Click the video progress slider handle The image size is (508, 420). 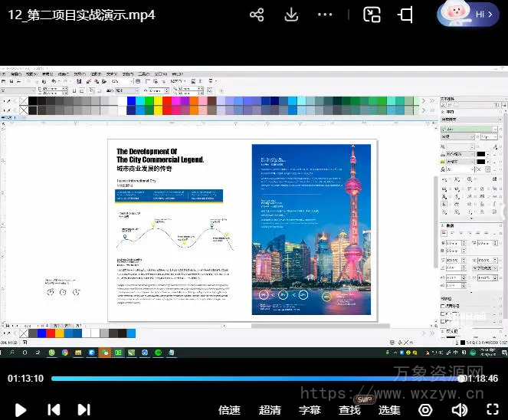click(461, 378)
